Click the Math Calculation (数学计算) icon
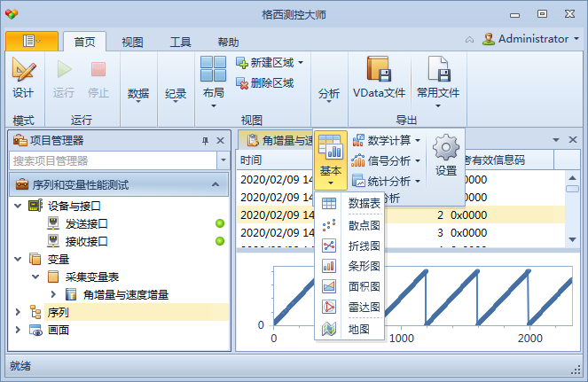This screenshot has width=588, height=382. point(358,140)
